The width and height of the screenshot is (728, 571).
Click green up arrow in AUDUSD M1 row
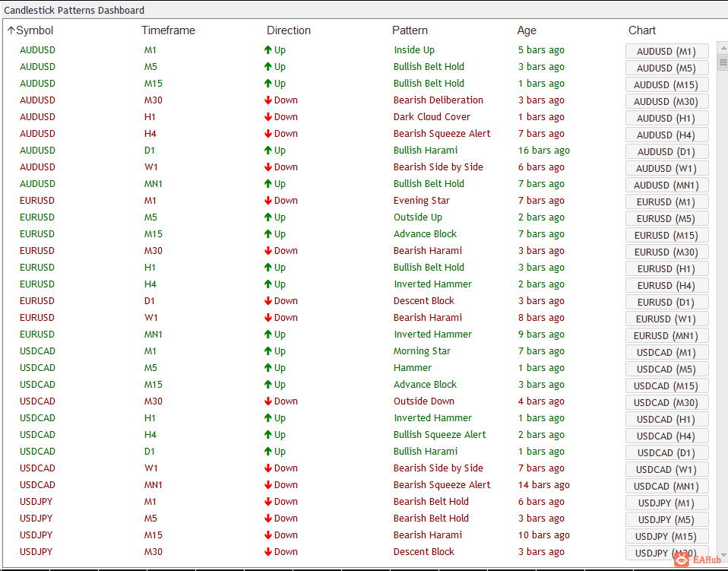tap(268, 50)
